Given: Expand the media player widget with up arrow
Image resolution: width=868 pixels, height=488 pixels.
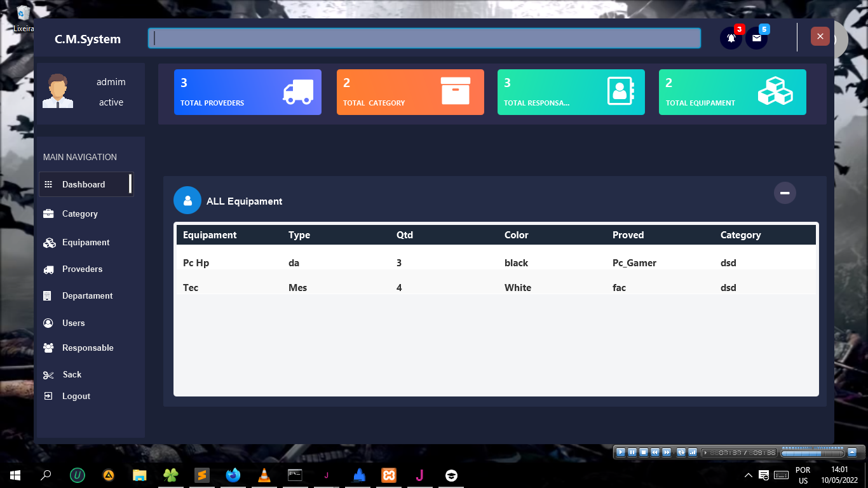Looking at the screenshot, I should 852,452.
